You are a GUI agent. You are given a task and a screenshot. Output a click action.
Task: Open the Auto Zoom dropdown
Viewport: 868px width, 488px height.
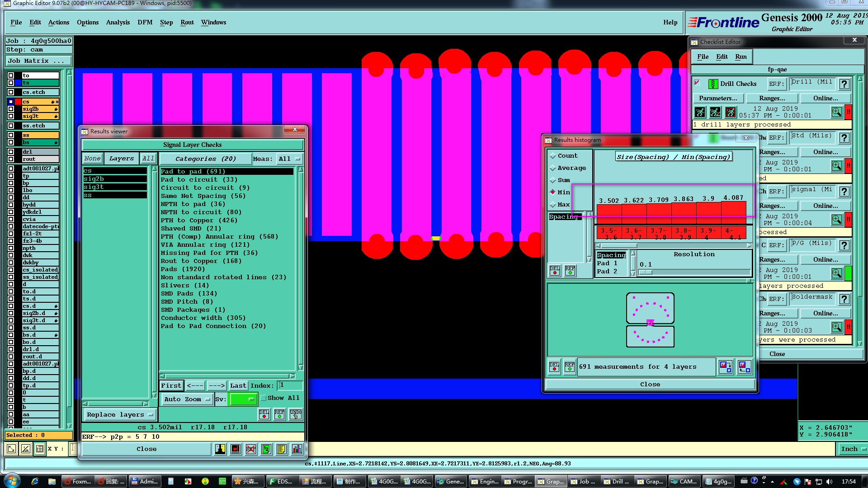coord(187,399)
